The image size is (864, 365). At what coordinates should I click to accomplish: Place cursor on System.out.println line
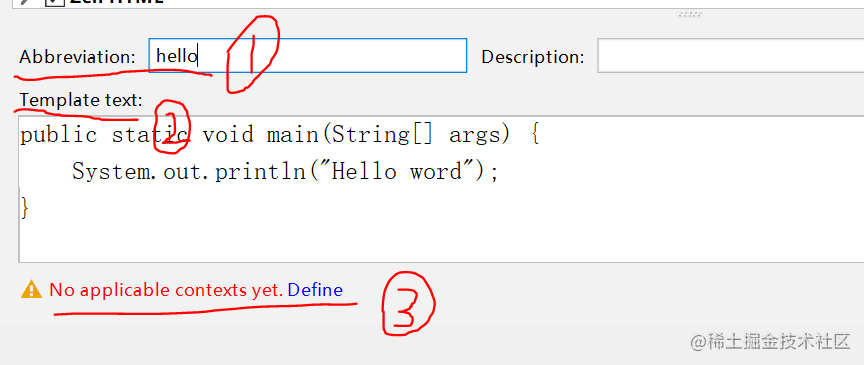285,171
